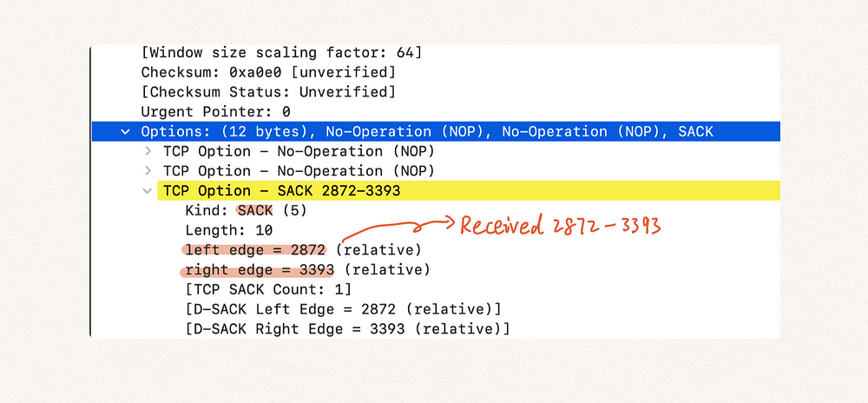Click the highlighted SACK word in Kind
Image resolution: width=868 pixels, height=403 pixels.
tap(255, 210)
